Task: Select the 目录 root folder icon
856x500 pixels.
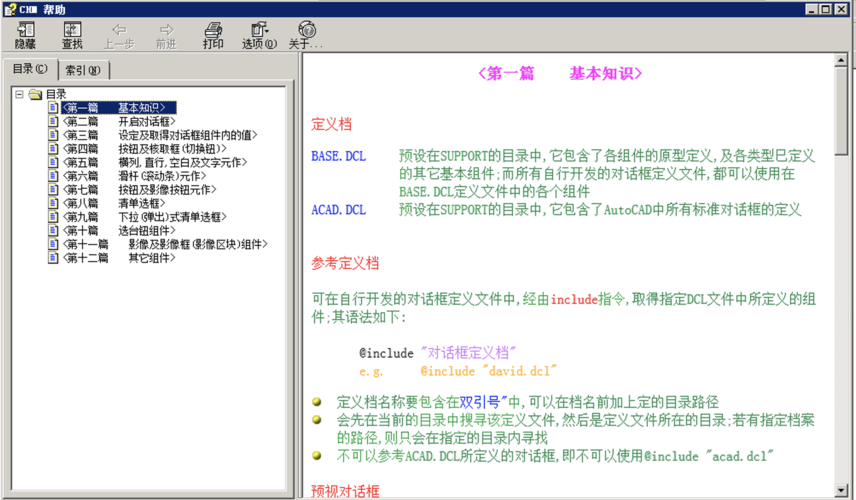Action: coord(35,94)
